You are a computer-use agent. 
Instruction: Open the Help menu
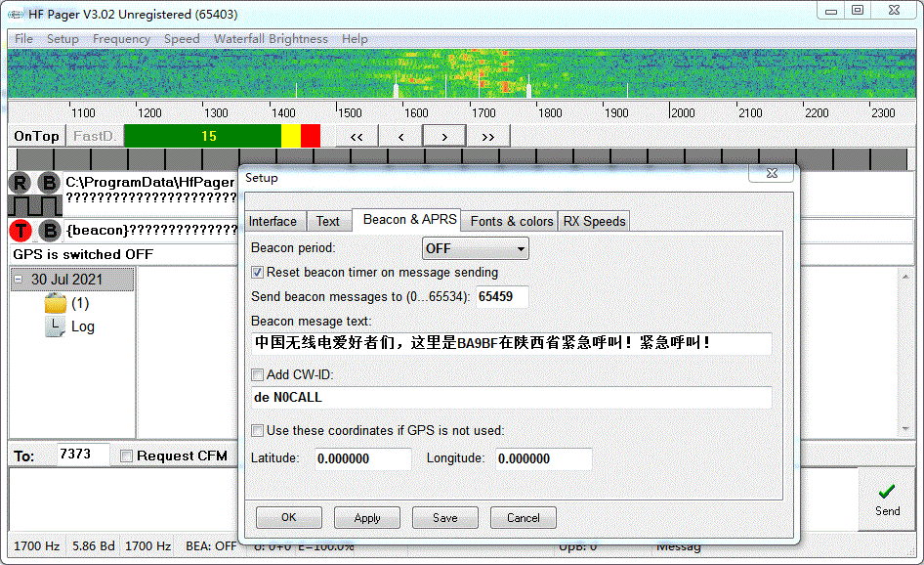(355, 39)
